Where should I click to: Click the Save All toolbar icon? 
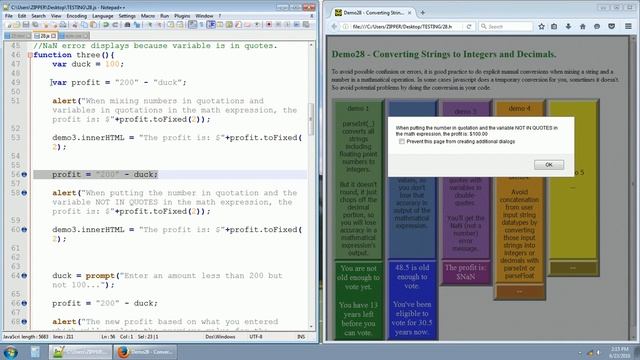[36, 25]
